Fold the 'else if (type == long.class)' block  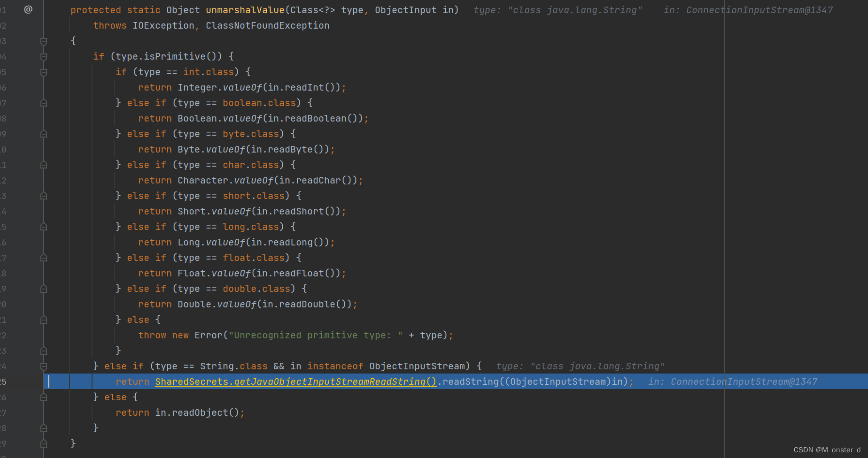(44, 227)
